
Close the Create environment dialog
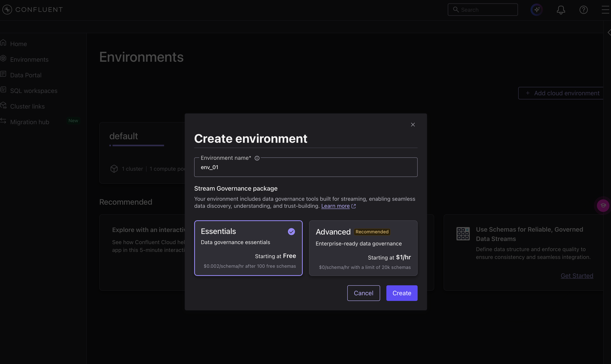tap(413, 125)
